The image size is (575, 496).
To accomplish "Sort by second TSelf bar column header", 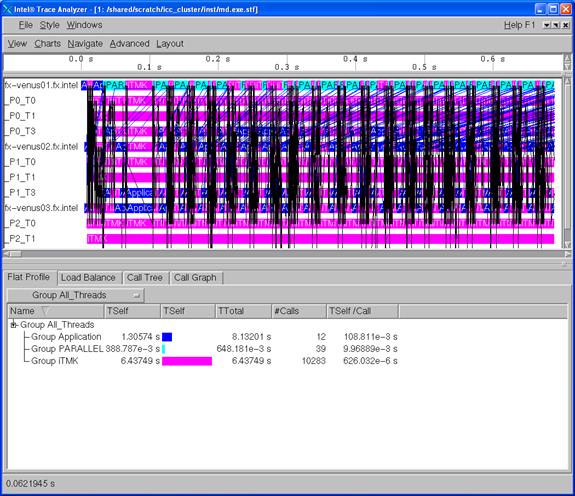I will pos(188,311).
